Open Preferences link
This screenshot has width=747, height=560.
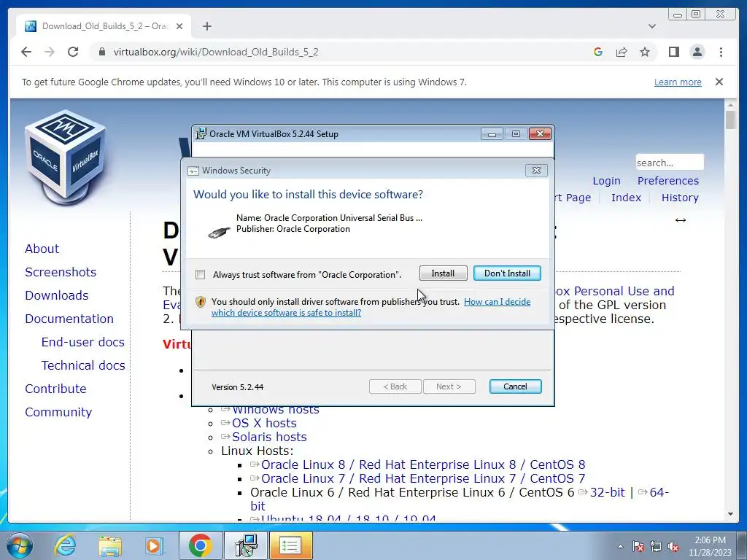(x=668, y=181)
